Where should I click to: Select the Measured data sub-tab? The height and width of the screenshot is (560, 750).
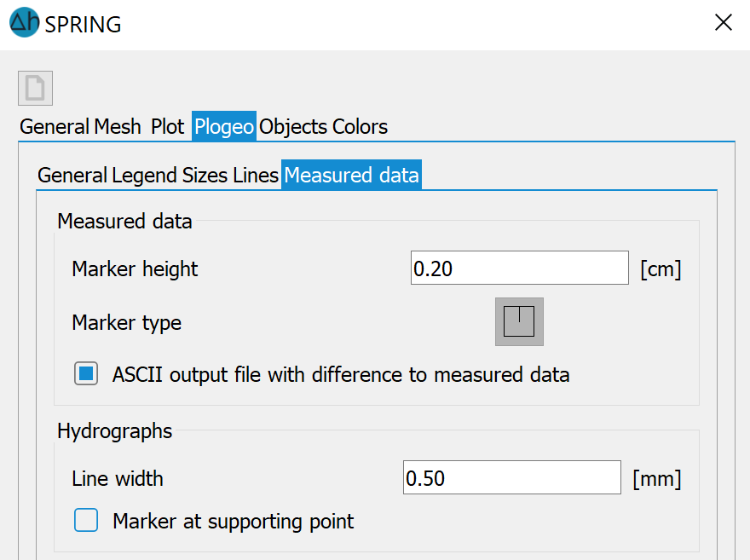[351, 175]
